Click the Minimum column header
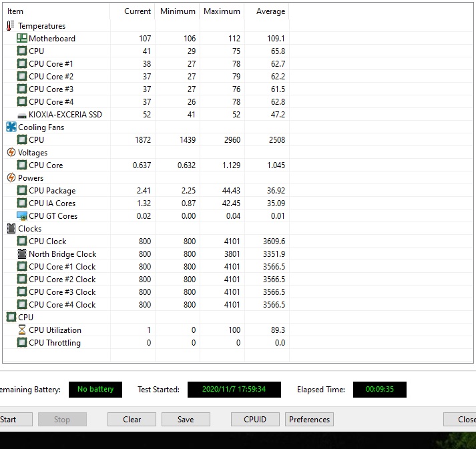The image size is (476, 449). (x=178, y=11)
